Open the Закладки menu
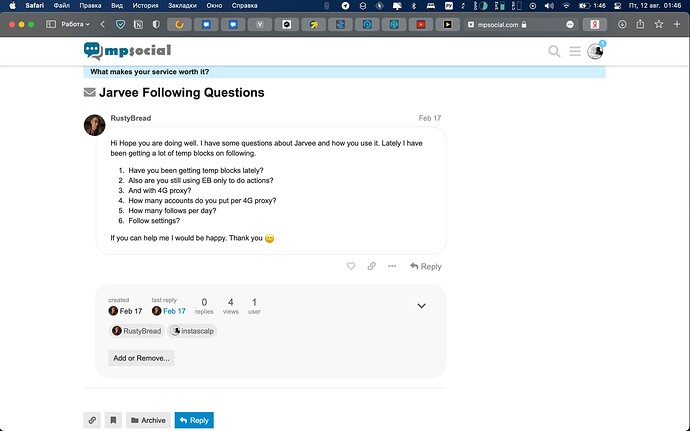Viewport: 690px width, 431px height. coord(182,6)
